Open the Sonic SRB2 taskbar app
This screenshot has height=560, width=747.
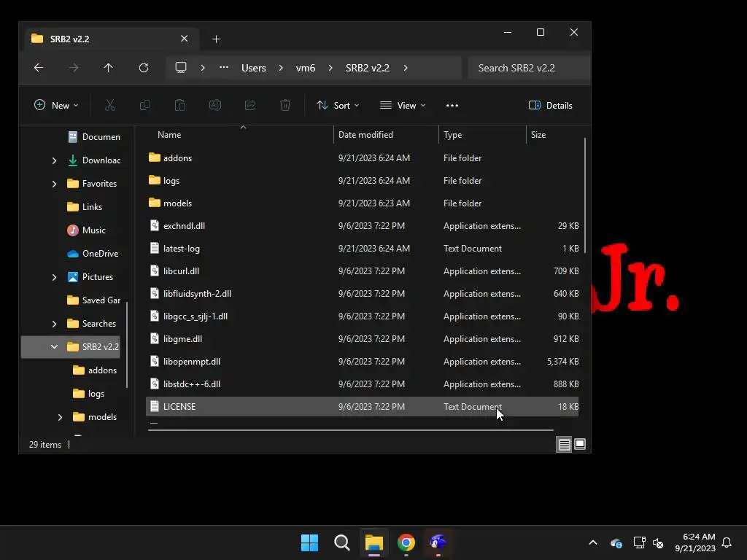tap(438, 542)
